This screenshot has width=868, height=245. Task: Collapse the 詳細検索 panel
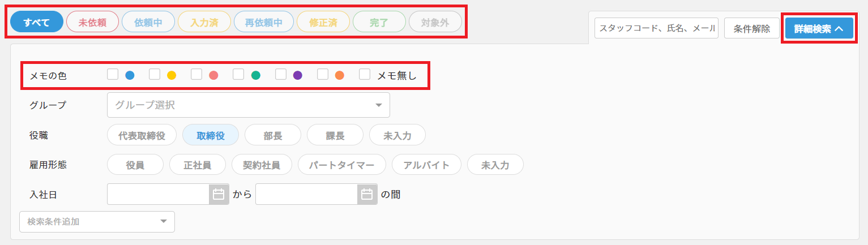point(819,29)
